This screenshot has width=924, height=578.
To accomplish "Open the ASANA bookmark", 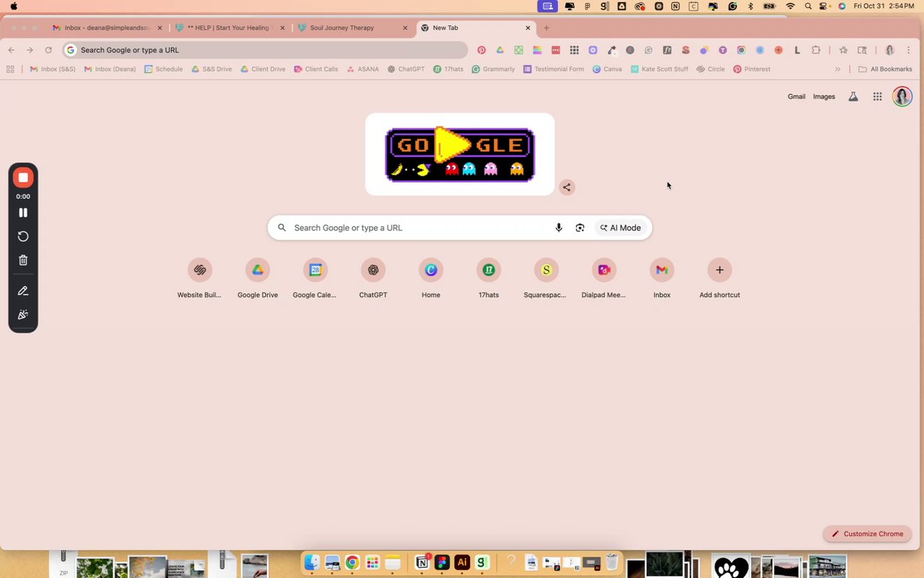I will (362, 69).
